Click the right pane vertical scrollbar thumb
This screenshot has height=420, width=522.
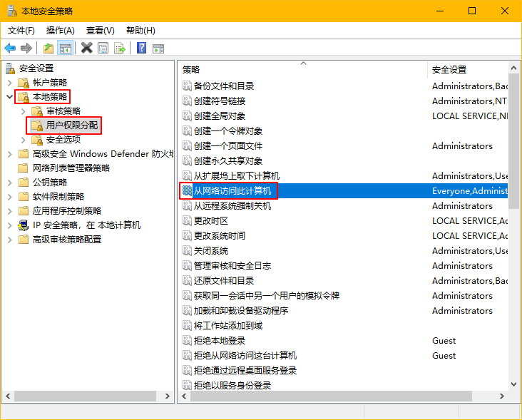pos(513,141)
